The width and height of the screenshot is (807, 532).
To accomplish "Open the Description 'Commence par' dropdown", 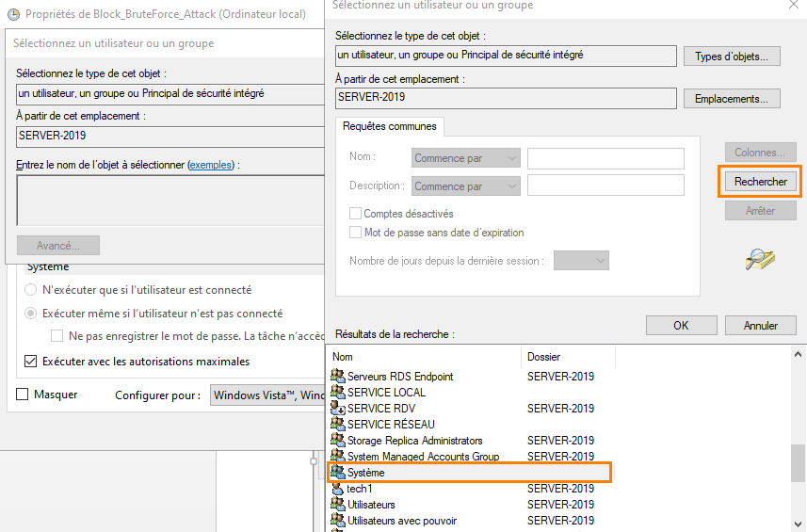I will coord(466,186).
